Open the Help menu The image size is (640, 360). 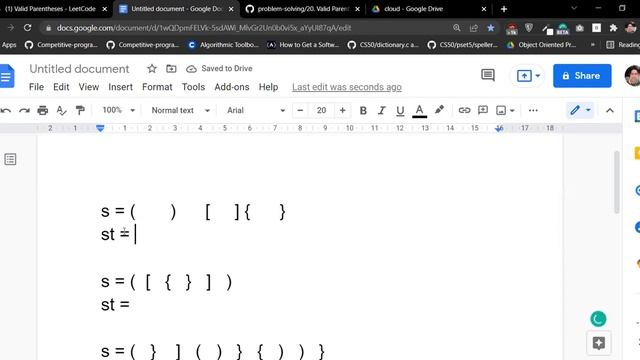click(x=268, y=87)
